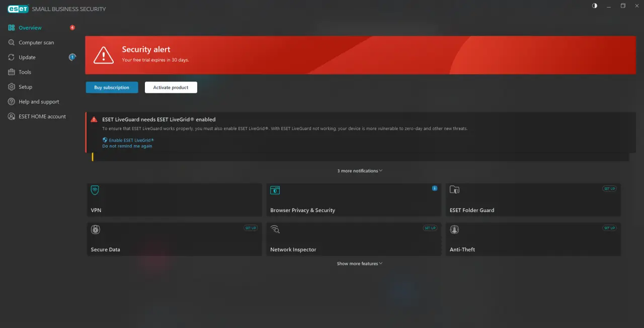Open the ESET Folder Guard tile

tap(533, 200)
